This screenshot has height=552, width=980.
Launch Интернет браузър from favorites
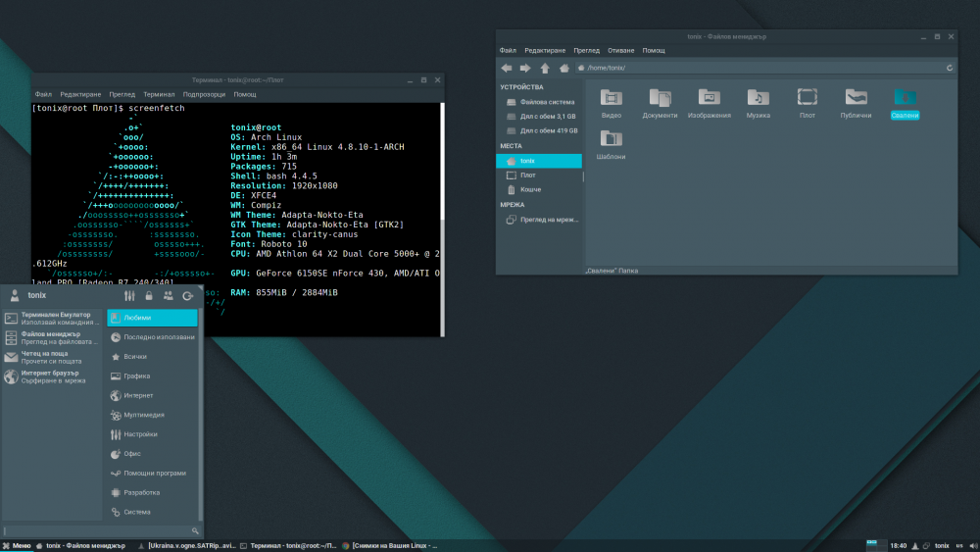pos(52,376)
